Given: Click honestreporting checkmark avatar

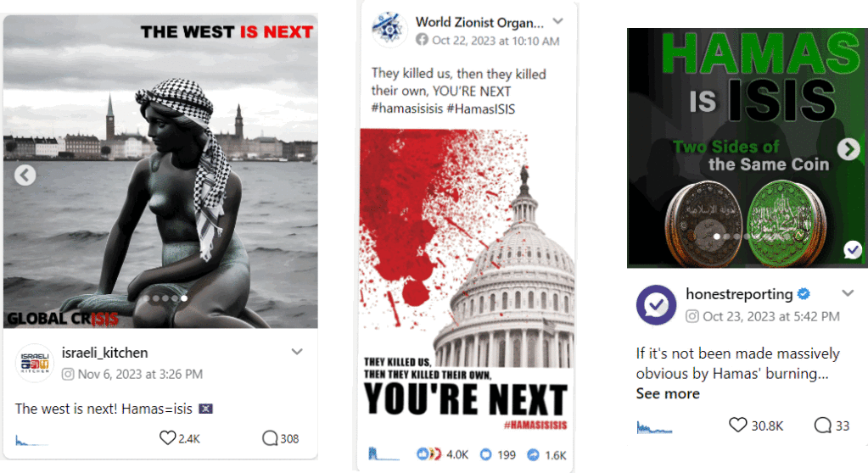Looking at the screenshot, I should click(x=656, y=305).
